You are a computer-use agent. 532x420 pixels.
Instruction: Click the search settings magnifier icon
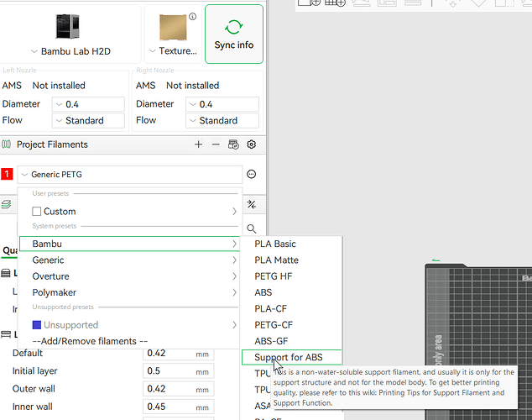click(252, 228)
